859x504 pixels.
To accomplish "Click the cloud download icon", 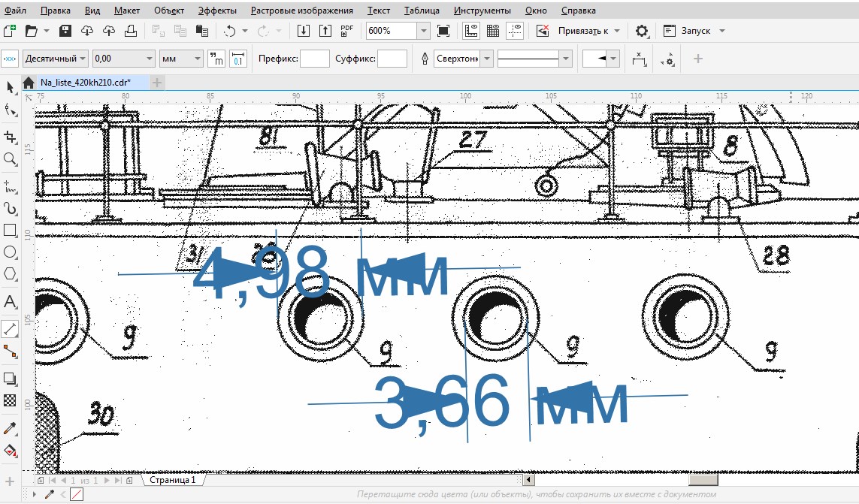I will (87, 31).
